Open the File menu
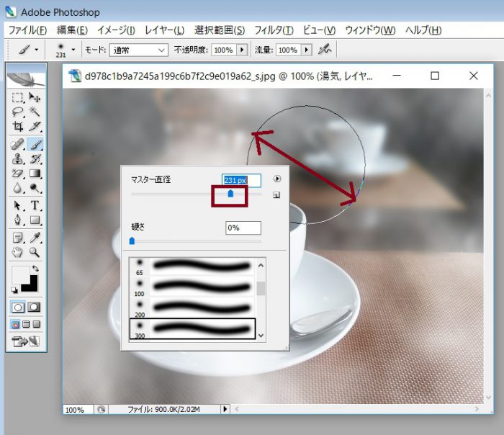The height and width of the screenshot is (435, 504). click(27, 30)
